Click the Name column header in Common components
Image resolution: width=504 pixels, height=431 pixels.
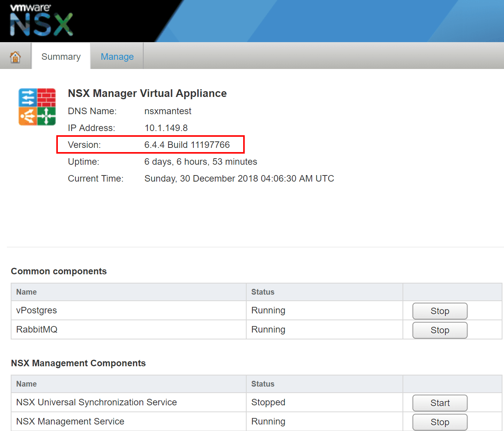coord(26,292)
